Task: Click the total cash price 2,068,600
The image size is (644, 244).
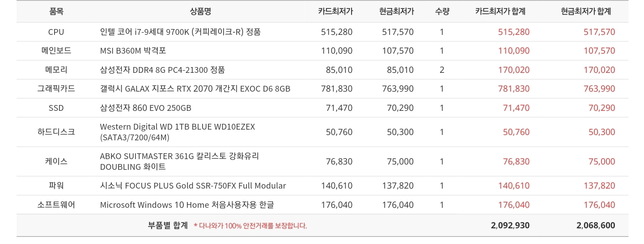Action: click(596, 225)
